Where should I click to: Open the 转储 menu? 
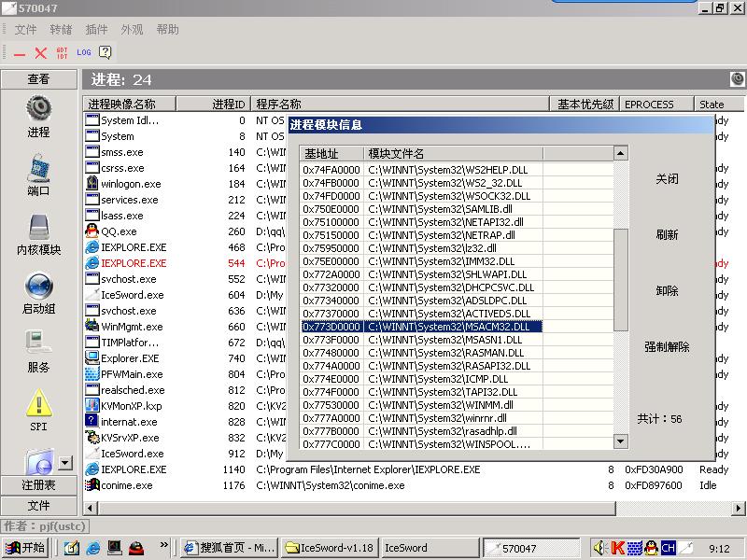61,30
